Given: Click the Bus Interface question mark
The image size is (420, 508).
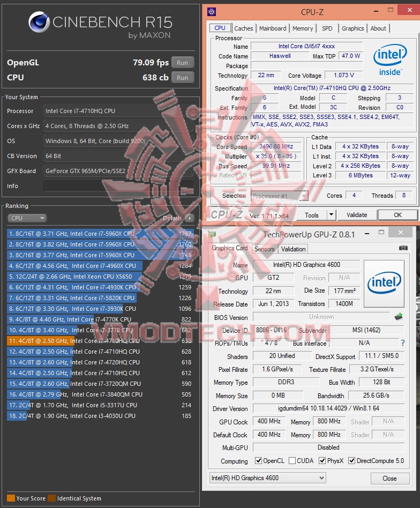Looking at the screenshot, I should click(x=403, y=343).
